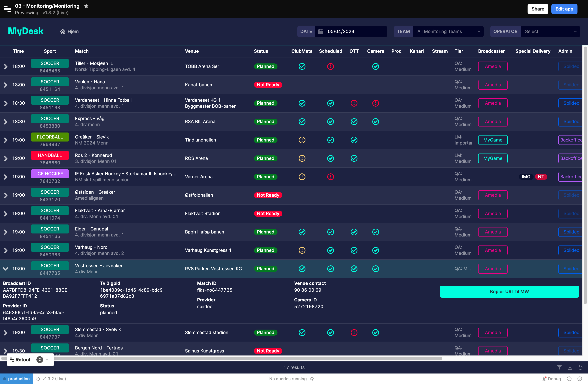588x384 pixels.
Task: Click Amedia broadcaster for Express - Våg
Action: [x=493, y=121]
